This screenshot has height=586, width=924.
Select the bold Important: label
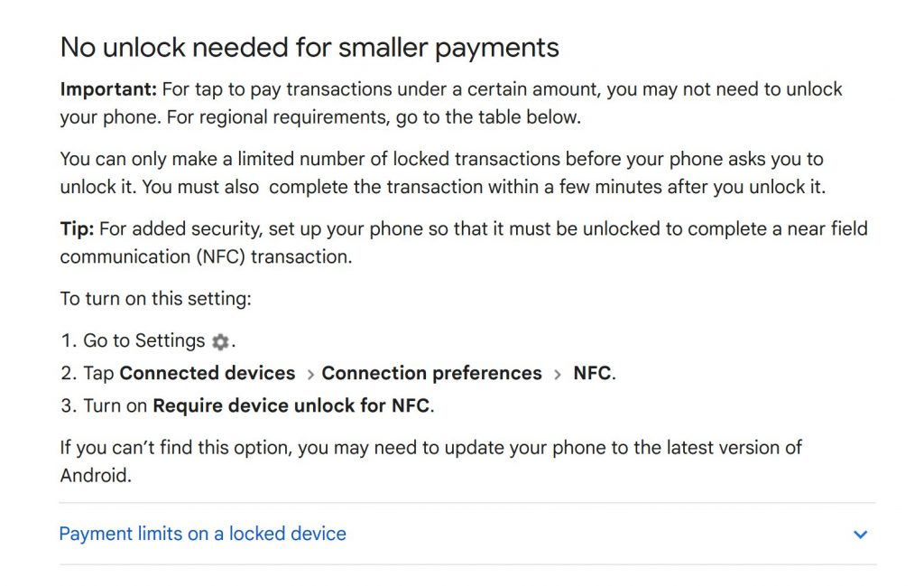[x=108, y=89]
